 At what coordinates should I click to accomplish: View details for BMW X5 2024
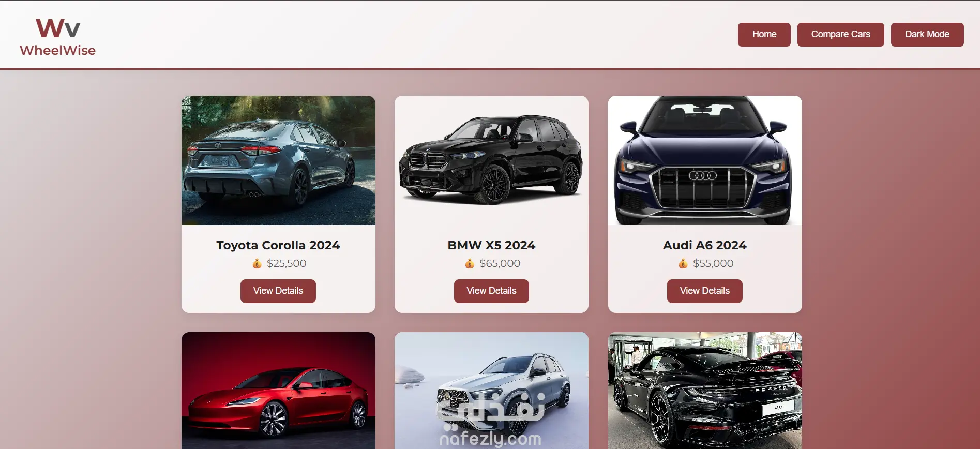491,291
